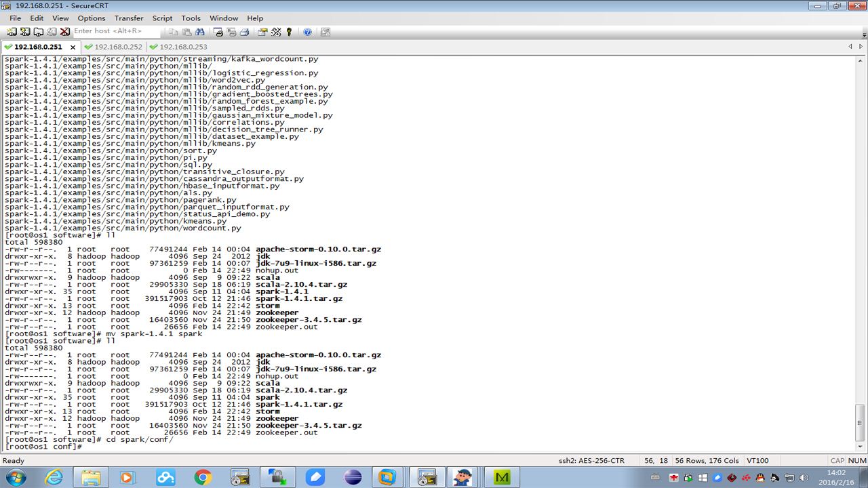
Task: Click the 'cd spark/conf/' command text
Action: point(140,439)
